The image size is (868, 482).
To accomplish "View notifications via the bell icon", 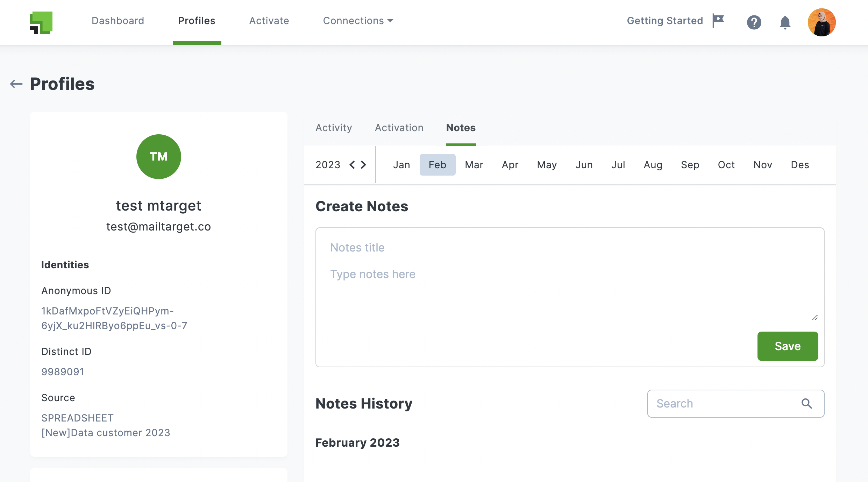I will click(x=785, y=22).
